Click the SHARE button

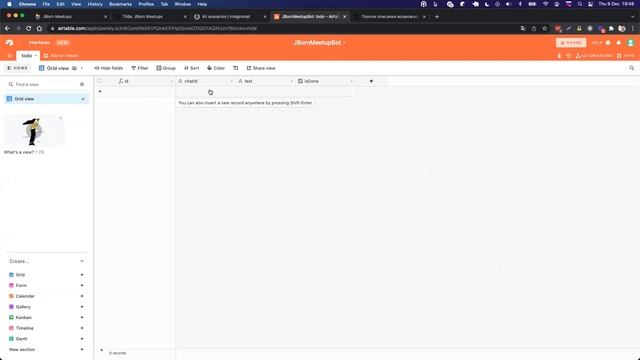click(x=571, y=42)
